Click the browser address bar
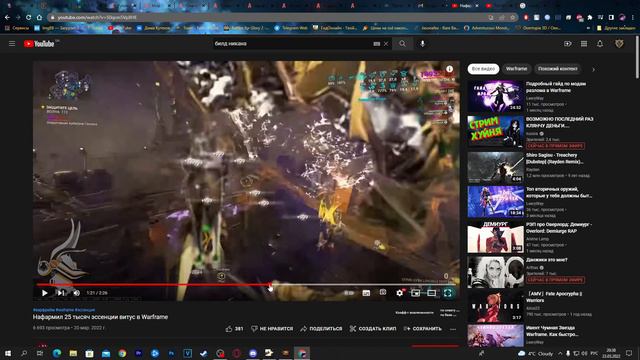640x360 pixels. (269, 18)
